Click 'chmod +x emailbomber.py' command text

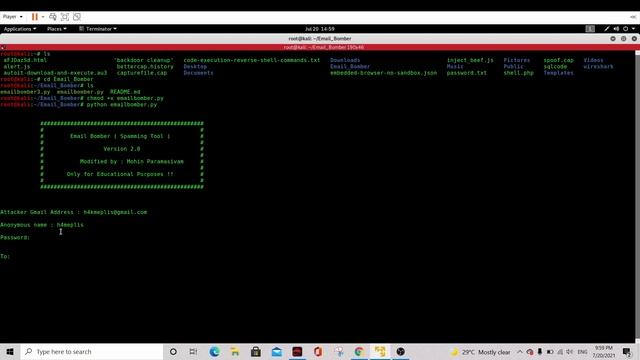pyautogui.click(x=125, y=98)
